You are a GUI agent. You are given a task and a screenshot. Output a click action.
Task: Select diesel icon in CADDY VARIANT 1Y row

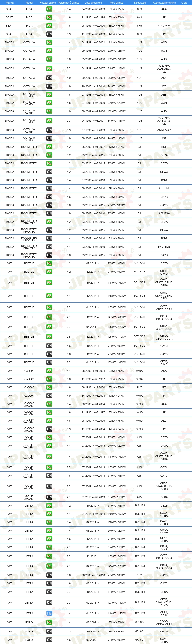[49, 429]
